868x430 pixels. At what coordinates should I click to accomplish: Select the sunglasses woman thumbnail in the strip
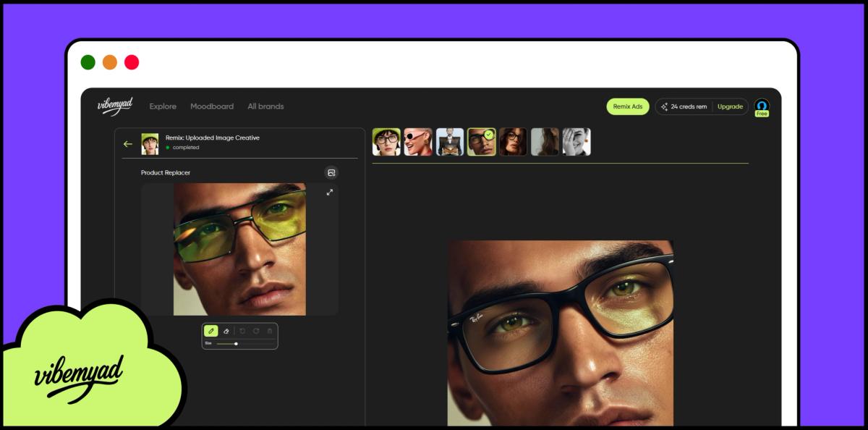pos(419,142)
